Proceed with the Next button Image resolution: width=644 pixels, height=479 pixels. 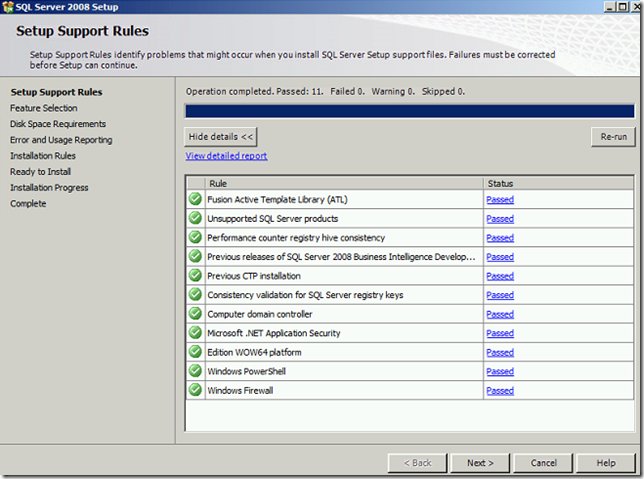(480, 463)
